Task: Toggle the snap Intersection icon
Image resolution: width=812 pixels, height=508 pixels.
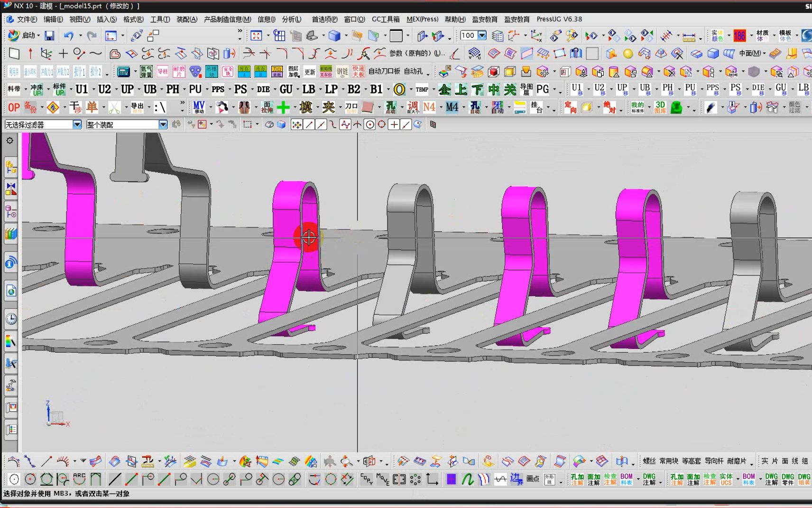Action: (358, 124)
